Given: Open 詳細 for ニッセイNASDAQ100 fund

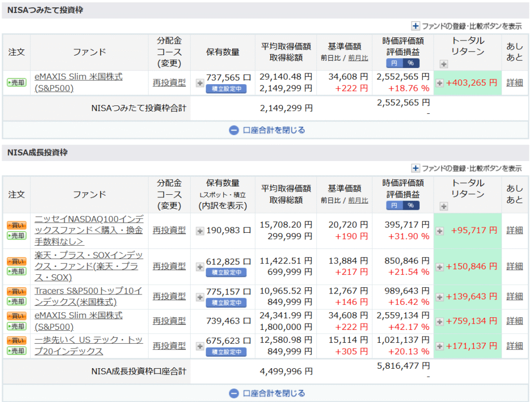Looking at the screenshot, I should [514, 230].
